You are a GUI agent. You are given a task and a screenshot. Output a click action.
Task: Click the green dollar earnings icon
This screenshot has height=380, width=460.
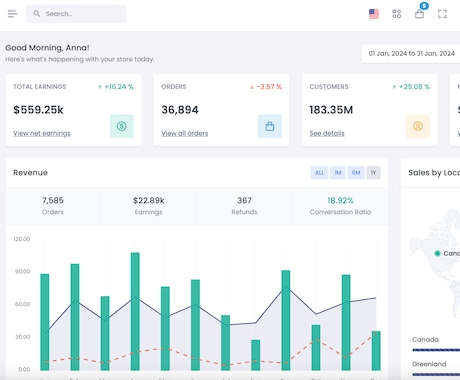[122, 126]
